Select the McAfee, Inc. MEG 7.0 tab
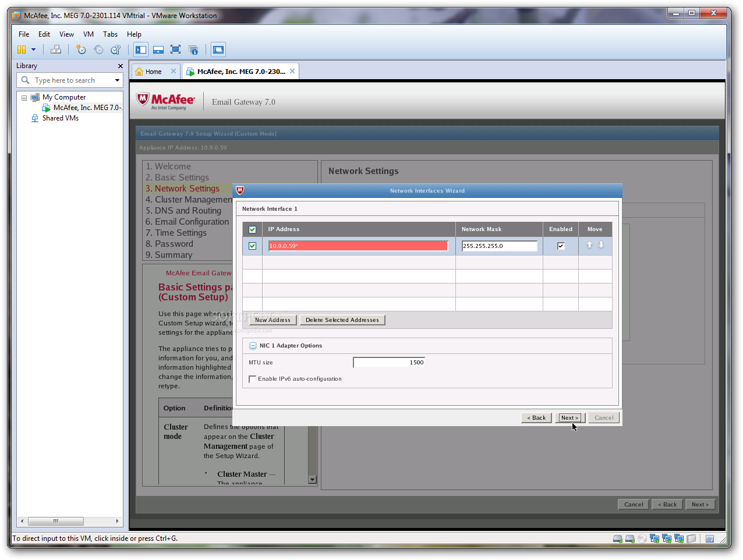 coord(241,72)
